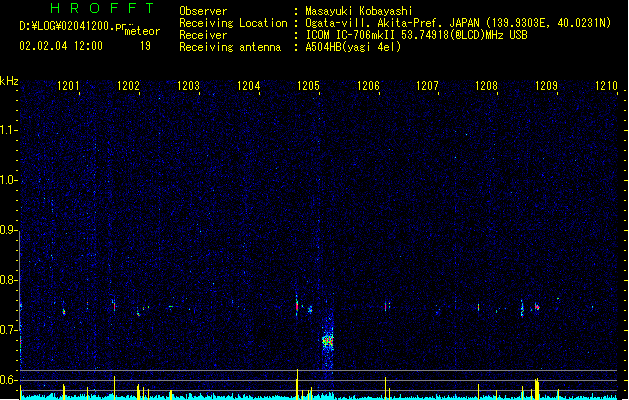Click the 1207 time marker
The height and width of the screenshot is (400, 629).
point(427,85)
